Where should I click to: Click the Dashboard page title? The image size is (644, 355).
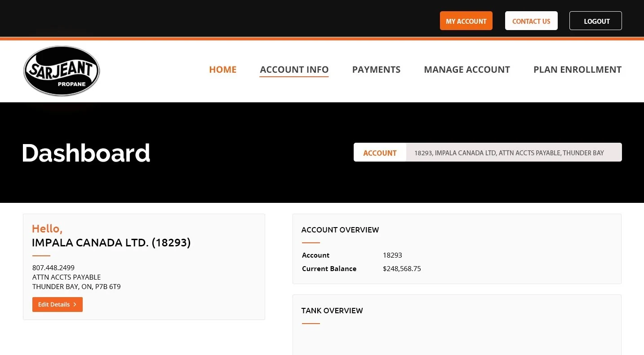click(x=86, y=153)
